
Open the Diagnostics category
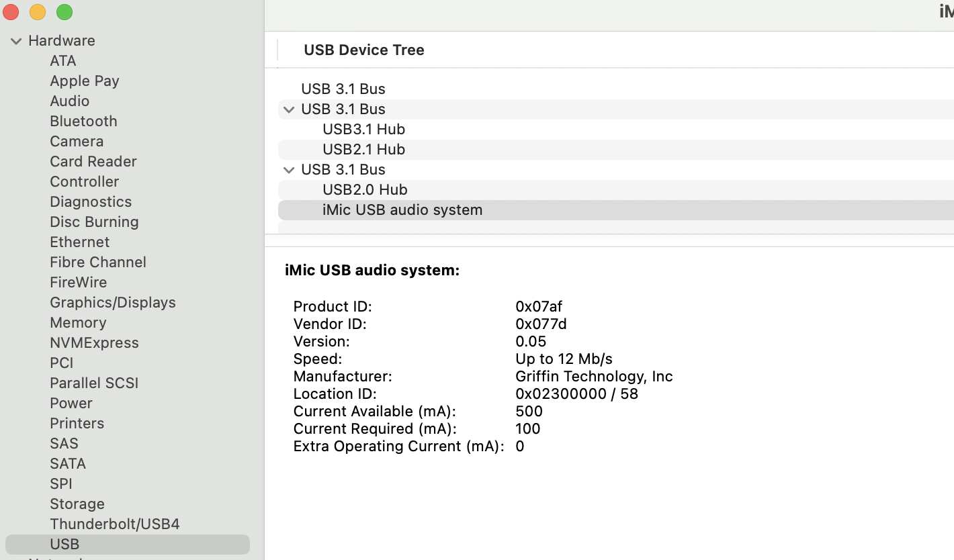tap(91, 201)
